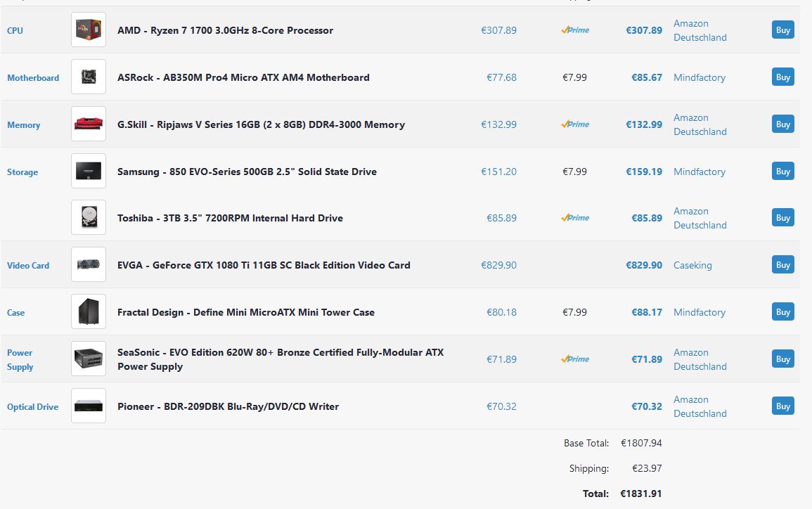Image resolution: width=812 pixels, height=509 pixels.
Task: Visit the Caseking merchant link
Action: click(x=692, y=265)
